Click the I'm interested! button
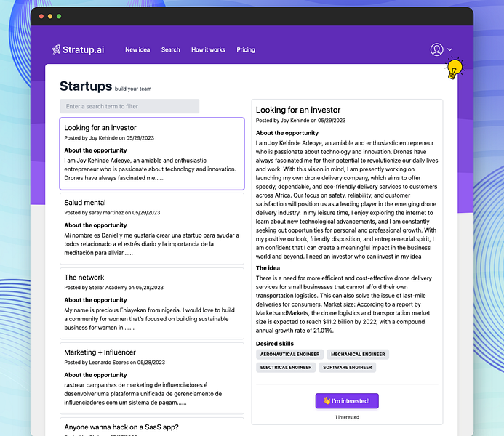 (347, 401)
